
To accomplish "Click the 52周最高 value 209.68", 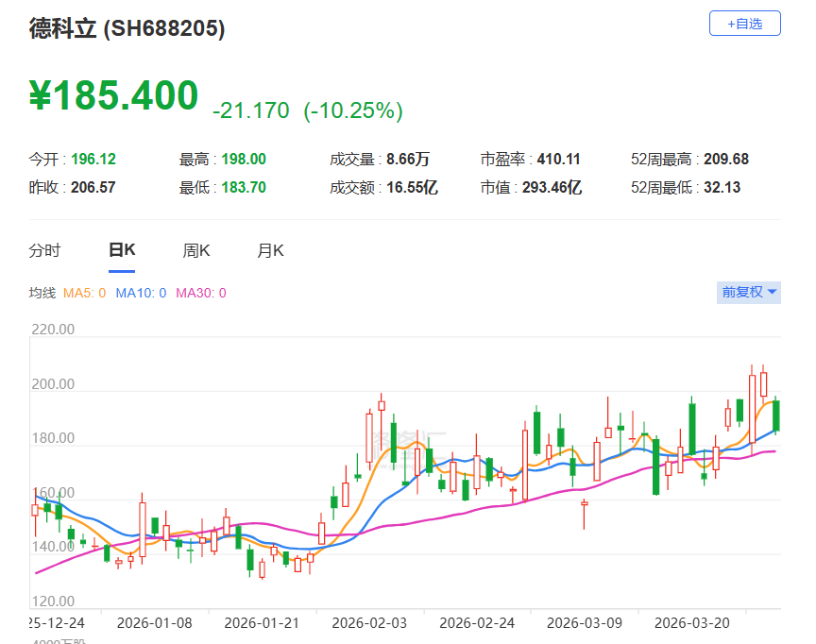I will tap(726, 159).
